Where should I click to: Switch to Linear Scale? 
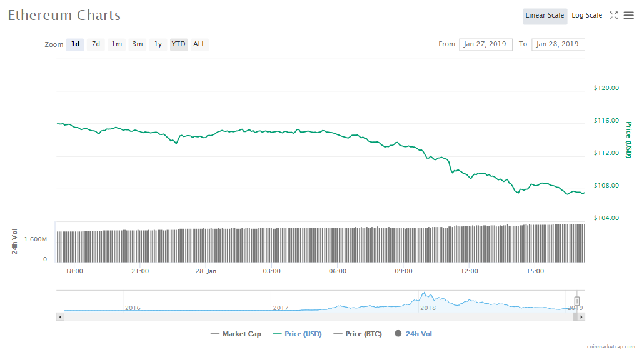545,16
